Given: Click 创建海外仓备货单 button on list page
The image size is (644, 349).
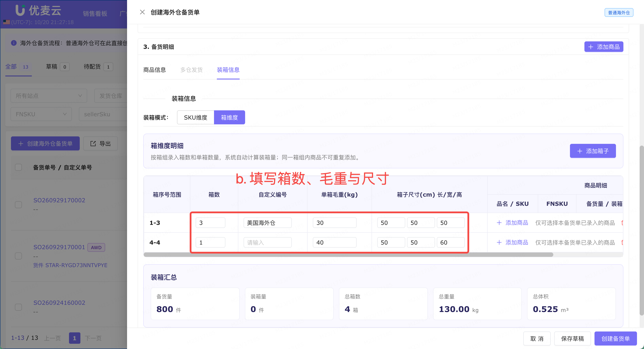Looking at the screenshot, I should (45, 144).
